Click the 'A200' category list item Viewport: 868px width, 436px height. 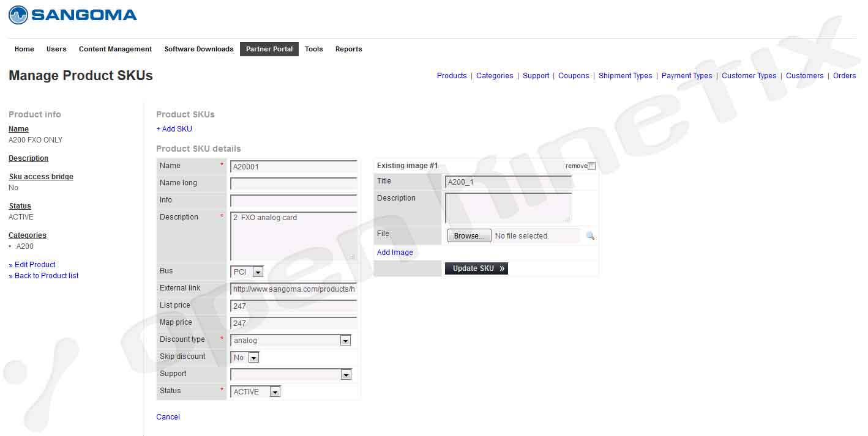click(25, 246)
